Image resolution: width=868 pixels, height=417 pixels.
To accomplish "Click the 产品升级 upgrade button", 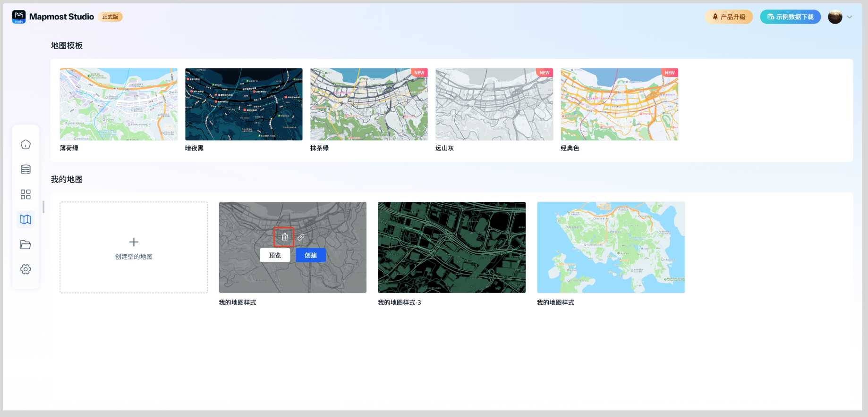I will pos(729,17).
